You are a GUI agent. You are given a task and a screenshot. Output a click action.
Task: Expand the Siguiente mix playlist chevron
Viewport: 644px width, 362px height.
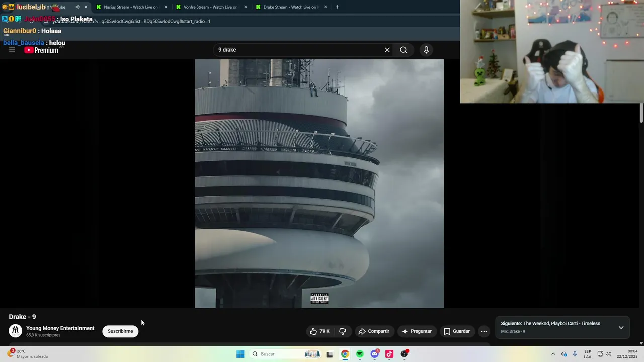tap(621, 327)
